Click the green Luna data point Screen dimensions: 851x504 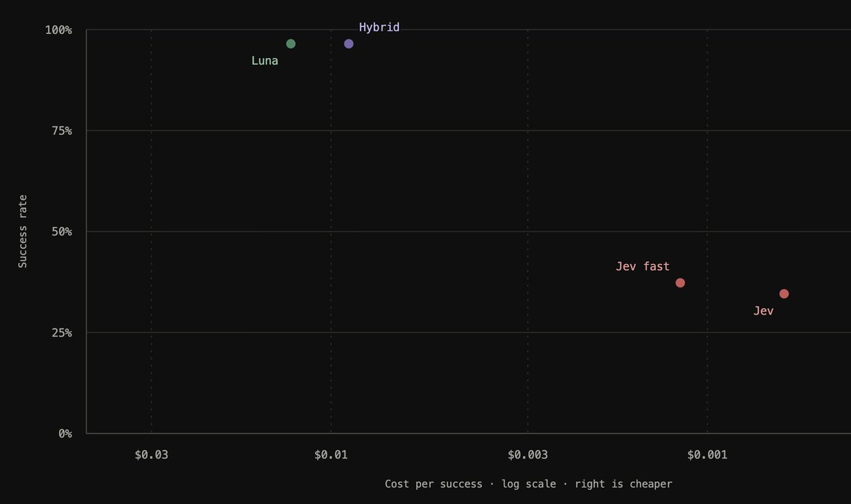pyautogui.click(x=291, y=44)
